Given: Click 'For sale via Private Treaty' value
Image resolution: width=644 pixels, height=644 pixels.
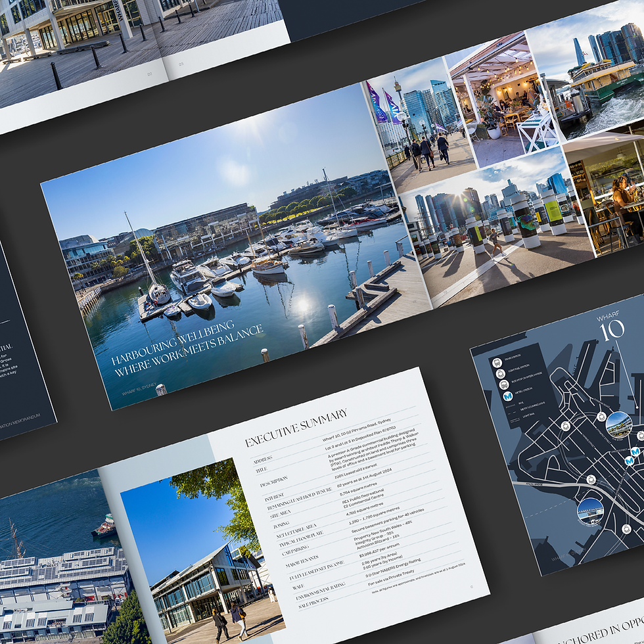Looking at the screenshot, I should 391,578.
